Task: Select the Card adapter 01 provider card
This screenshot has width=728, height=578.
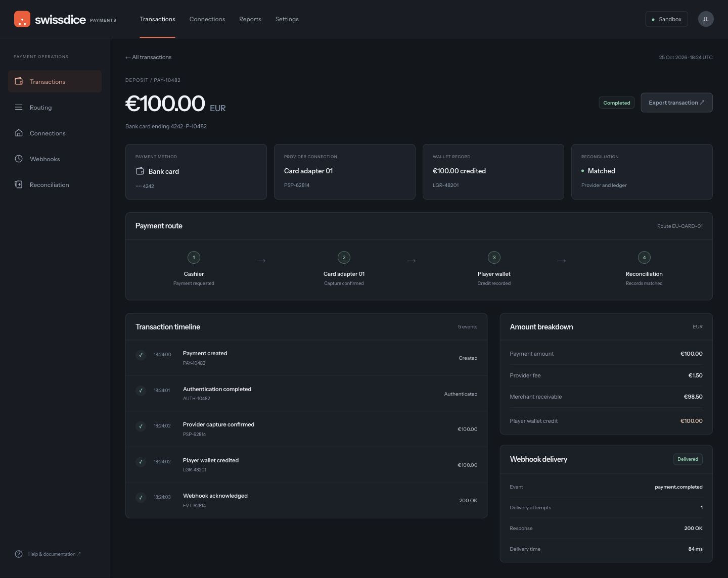Action: [x=344, y=172]
